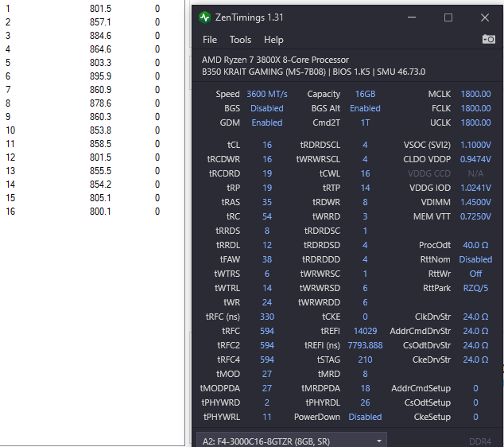Click the ProcOdt value 40.0 Ω
The width and height of the screenshot is (504, 447).
coord(475,245)
